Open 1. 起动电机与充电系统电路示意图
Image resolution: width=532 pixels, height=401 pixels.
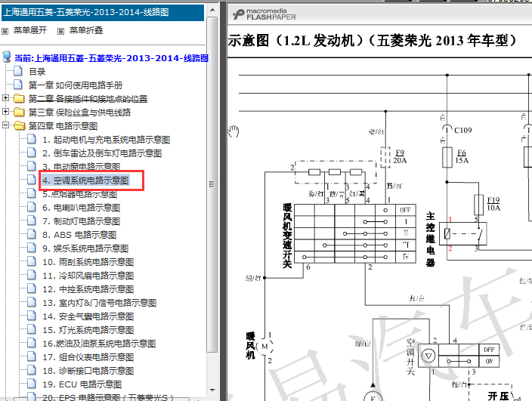coord(107,140)
